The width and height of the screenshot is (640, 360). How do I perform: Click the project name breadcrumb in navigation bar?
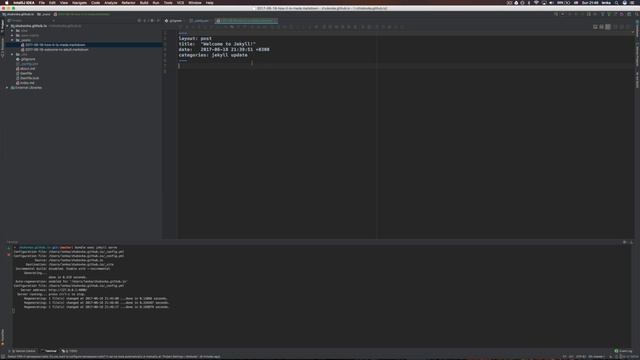click(18, 14)
